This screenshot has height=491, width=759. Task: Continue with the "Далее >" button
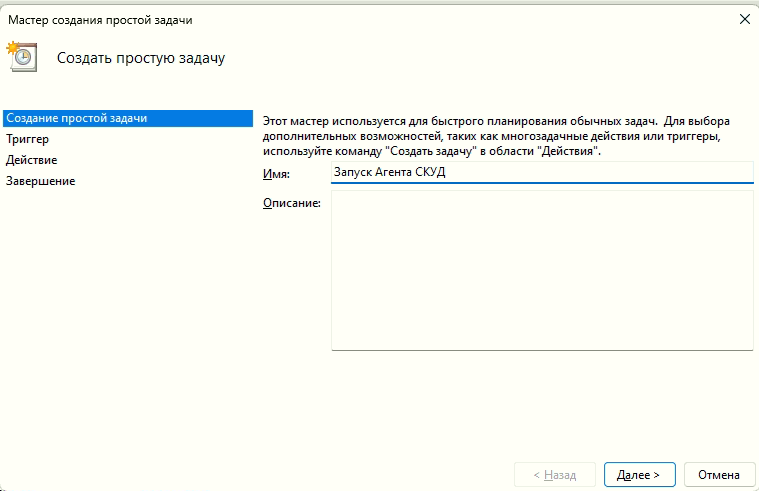tap(639, 475)
